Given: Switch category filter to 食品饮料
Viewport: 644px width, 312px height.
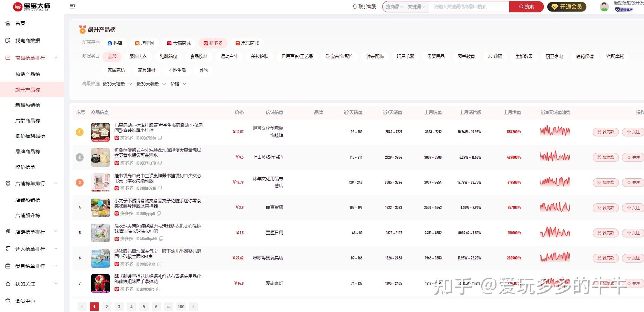Looking at the screenshot, I should (199, 56).
